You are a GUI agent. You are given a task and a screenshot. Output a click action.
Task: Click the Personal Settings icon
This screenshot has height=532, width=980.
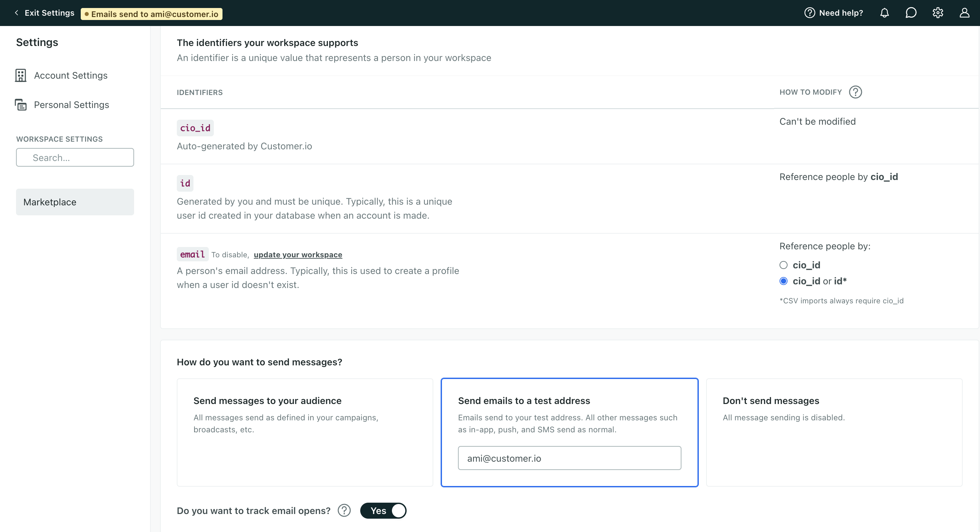21,105
